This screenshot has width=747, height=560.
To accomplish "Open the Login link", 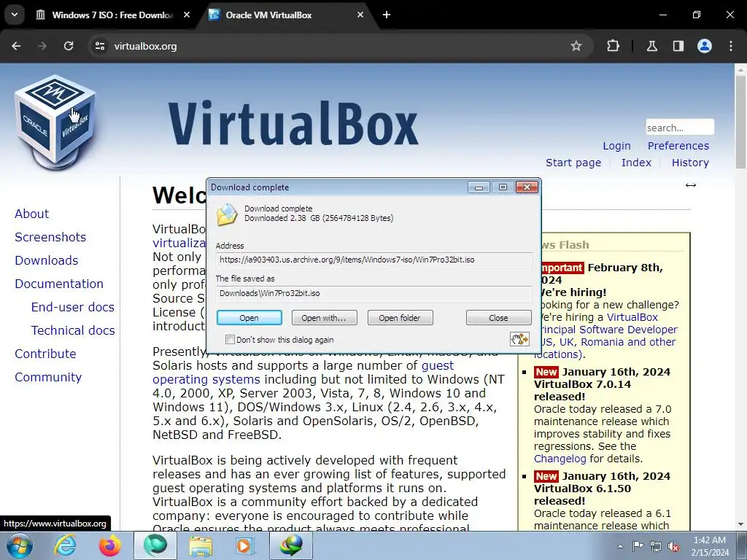I will pos(616,146).
